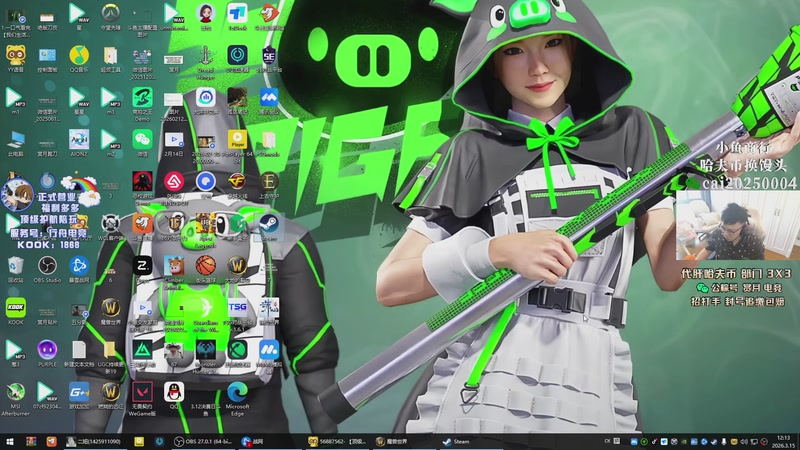Open the basketball game icon
The width and height of the screenshot is (800, 450).
point(205,269)
